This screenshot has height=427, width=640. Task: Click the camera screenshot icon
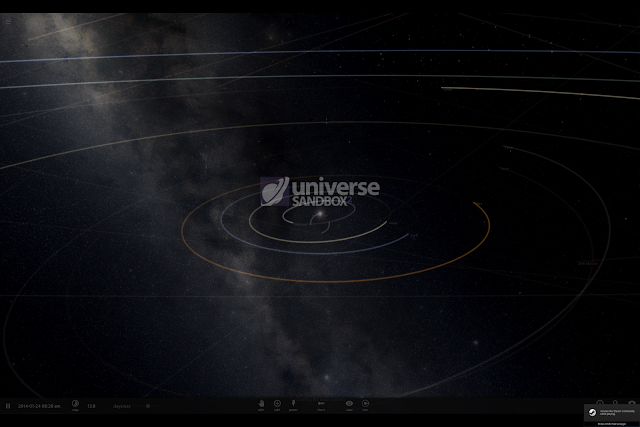[x=632, y=403]
